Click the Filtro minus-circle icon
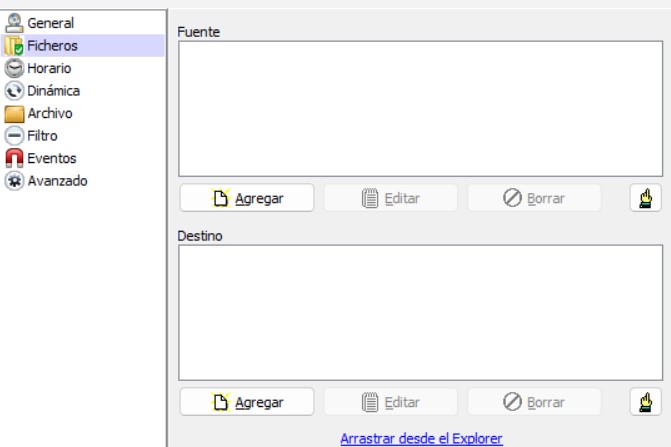Screen dimensions: 671x447 pos(14,135)
